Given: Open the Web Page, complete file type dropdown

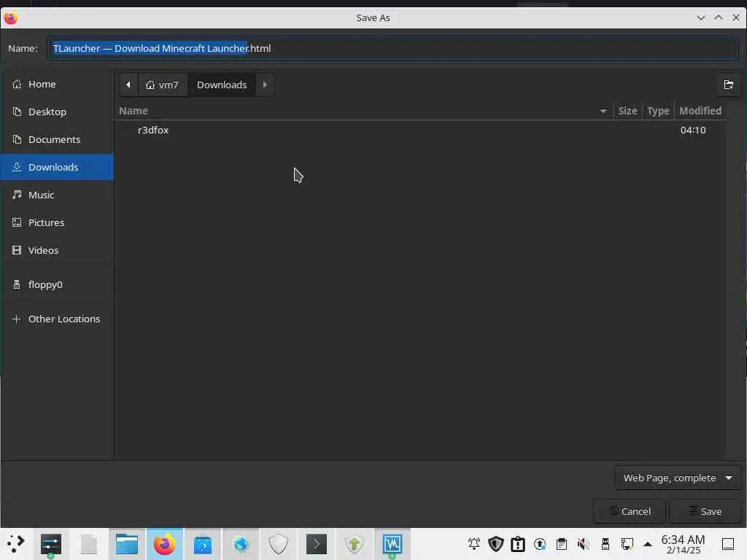Looking at the screenshot, I should pos(678,478).
